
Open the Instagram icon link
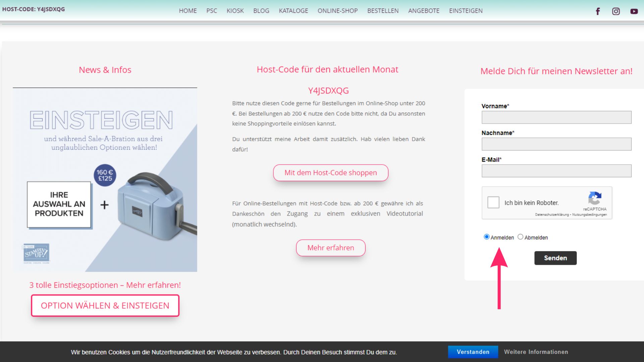[616, 11]
